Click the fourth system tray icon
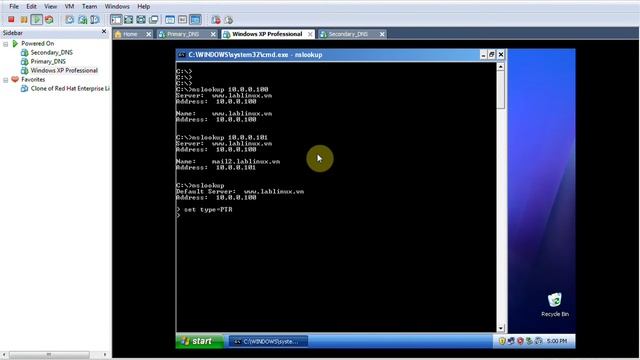 tap(529, 341)
